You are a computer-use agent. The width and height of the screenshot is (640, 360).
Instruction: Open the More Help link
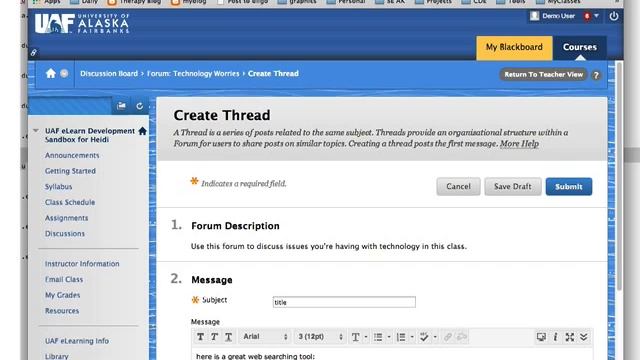519,144
